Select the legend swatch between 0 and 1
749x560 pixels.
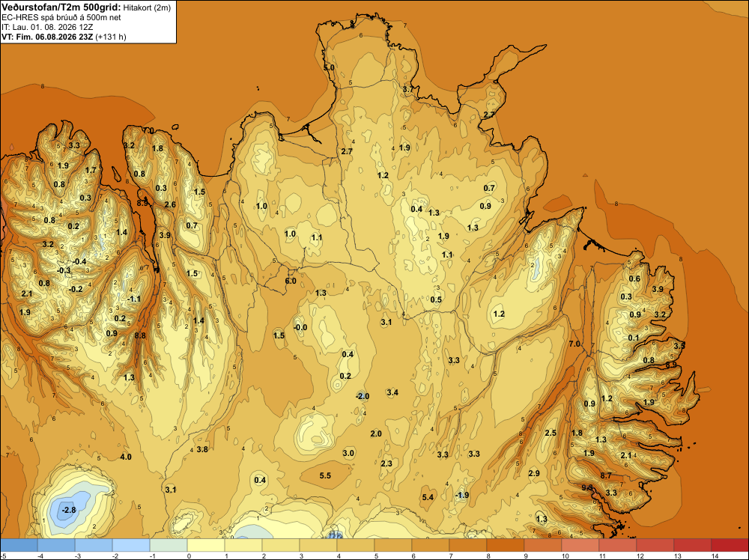point(206,545)
